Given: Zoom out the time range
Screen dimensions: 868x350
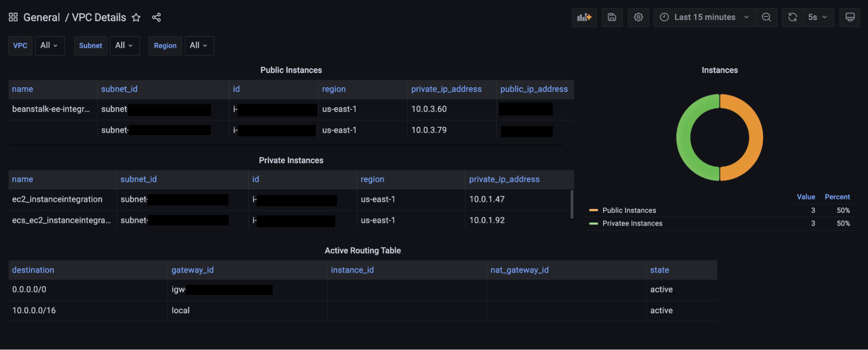Looking at the screenshot, I should click(766, 17).
